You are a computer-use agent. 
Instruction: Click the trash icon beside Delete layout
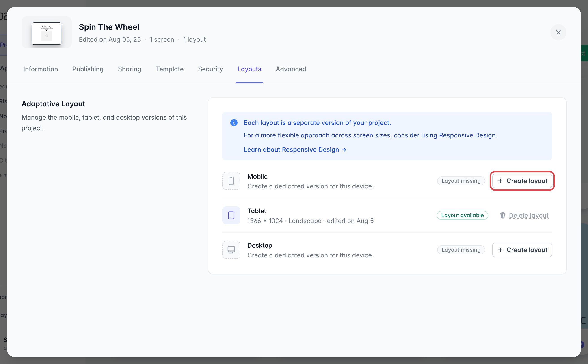pos(502,215)
